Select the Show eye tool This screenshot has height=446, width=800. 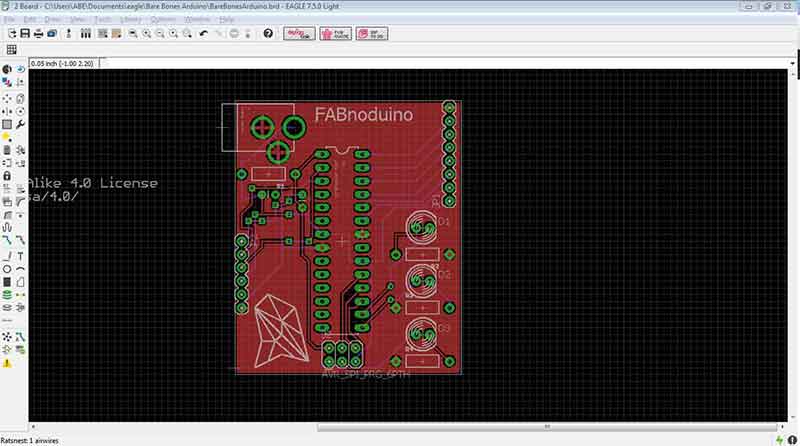pos(20,69)
